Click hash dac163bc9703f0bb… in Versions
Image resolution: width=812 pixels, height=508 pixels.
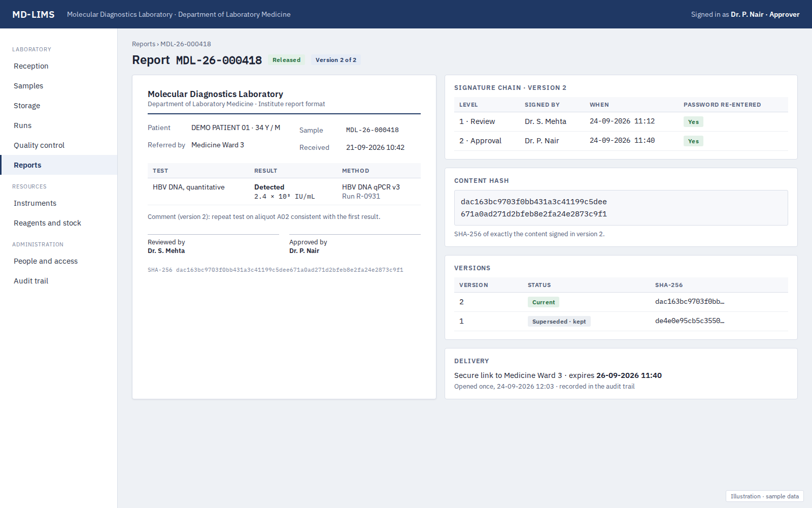coord(690,301)
